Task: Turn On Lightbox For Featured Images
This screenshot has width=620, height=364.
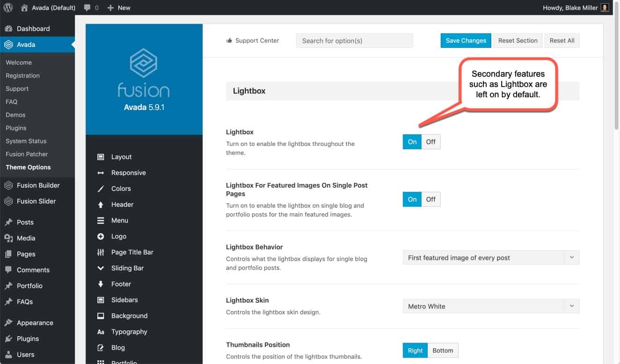Action: pos(412,199)
